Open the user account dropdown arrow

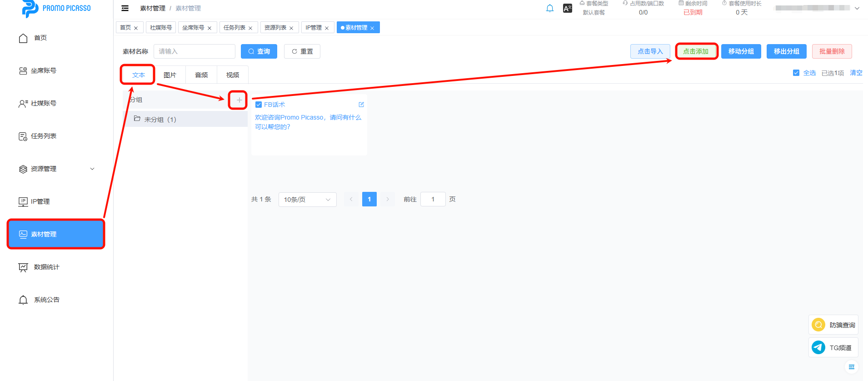click(x=857, y=8)
